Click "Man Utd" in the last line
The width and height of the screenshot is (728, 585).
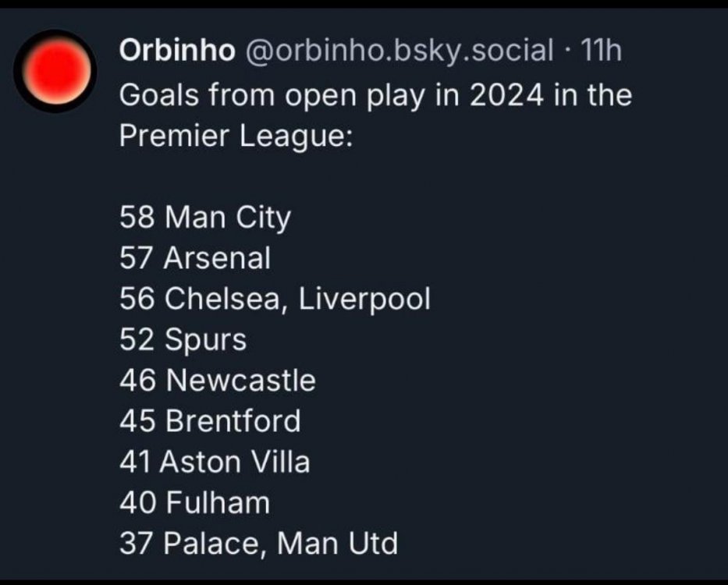[338, 543]
